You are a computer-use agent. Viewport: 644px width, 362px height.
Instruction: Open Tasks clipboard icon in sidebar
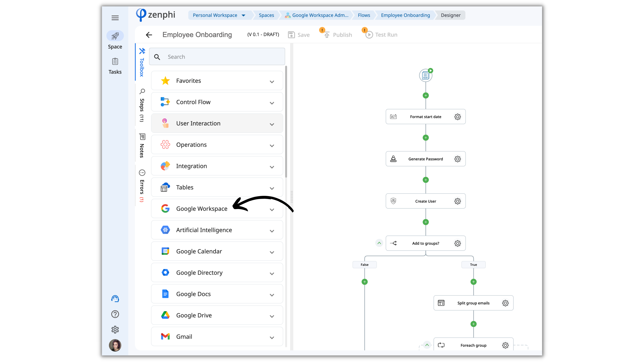[x=115, y=61]
